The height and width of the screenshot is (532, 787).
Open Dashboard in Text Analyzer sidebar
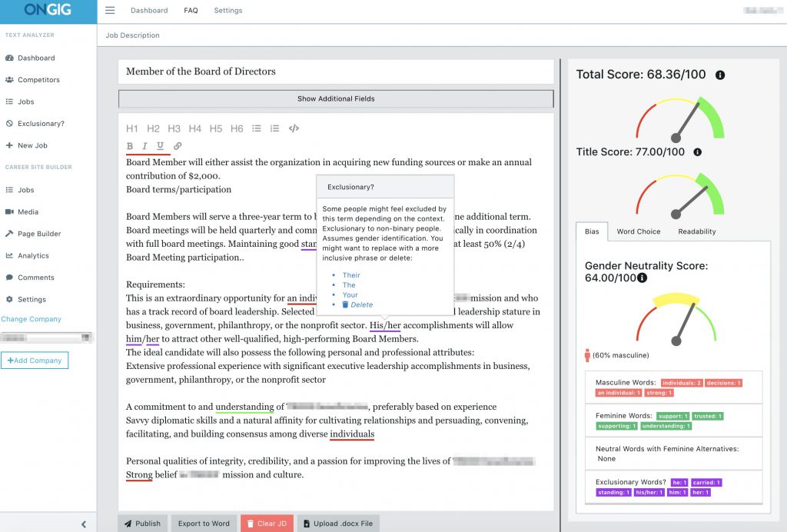(30, 58)
